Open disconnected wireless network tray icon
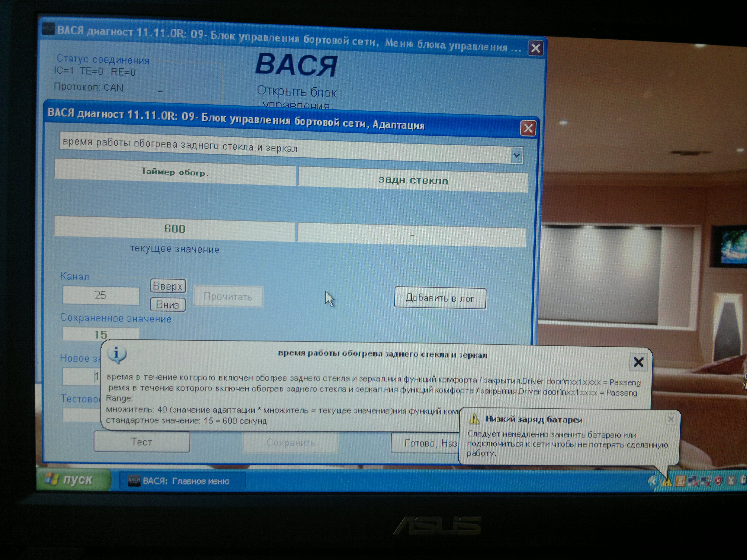The width and height of the screenshot is (747, 560). coord(706,481)
